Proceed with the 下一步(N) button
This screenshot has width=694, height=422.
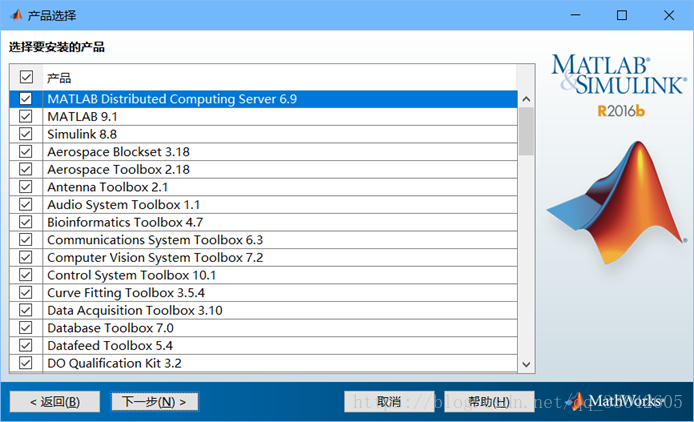tap(154, 402)
